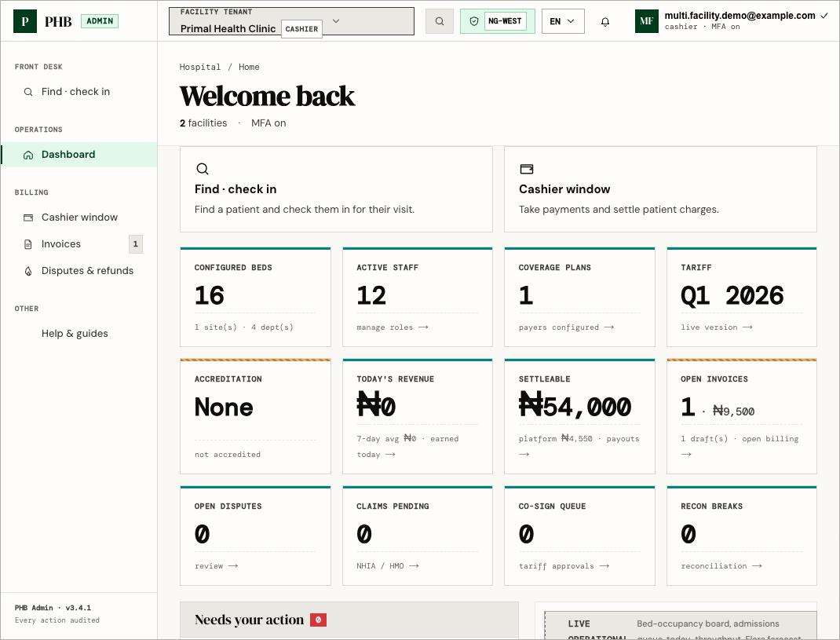Click the ADMIN badge next to PHB
840x640 pixels.
(100, 21)
